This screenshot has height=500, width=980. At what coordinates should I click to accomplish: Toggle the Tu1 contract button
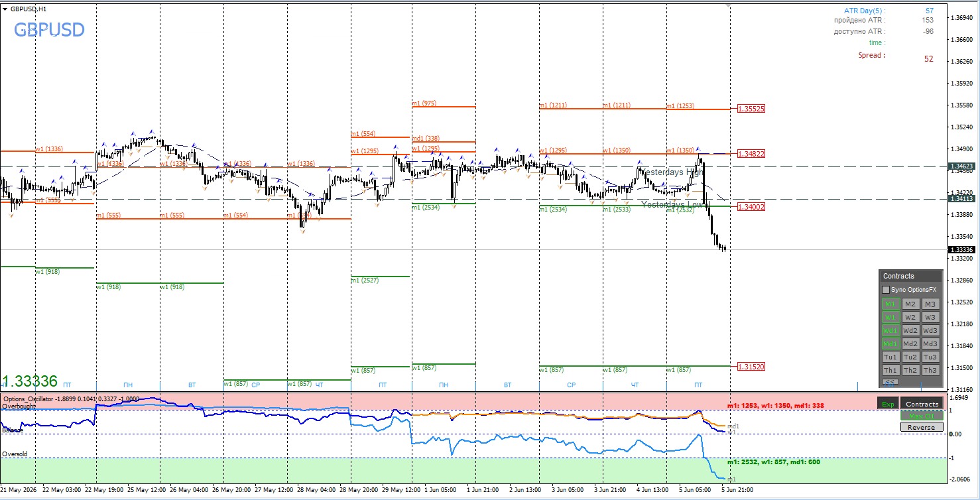890,357
